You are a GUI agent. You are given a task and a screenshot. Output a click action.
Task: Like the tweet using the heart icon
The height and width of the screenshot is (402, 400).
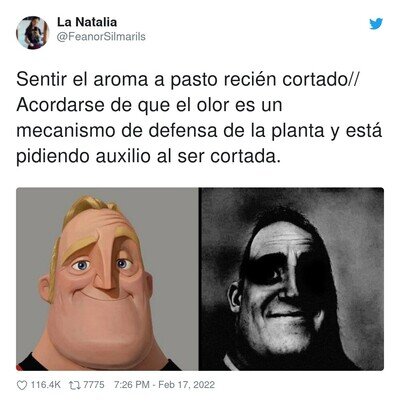(22, 385)
